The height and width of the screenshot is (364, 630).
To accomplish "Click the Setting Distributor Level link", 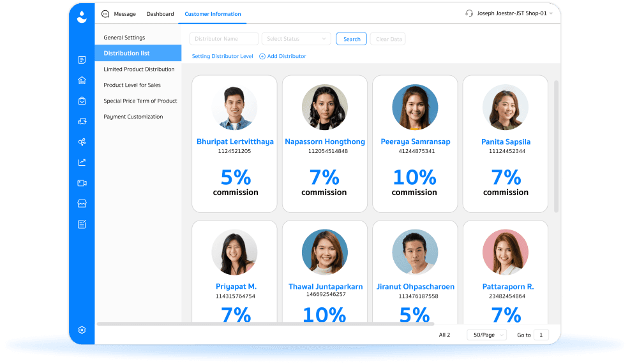I will (x=222, y=56).
